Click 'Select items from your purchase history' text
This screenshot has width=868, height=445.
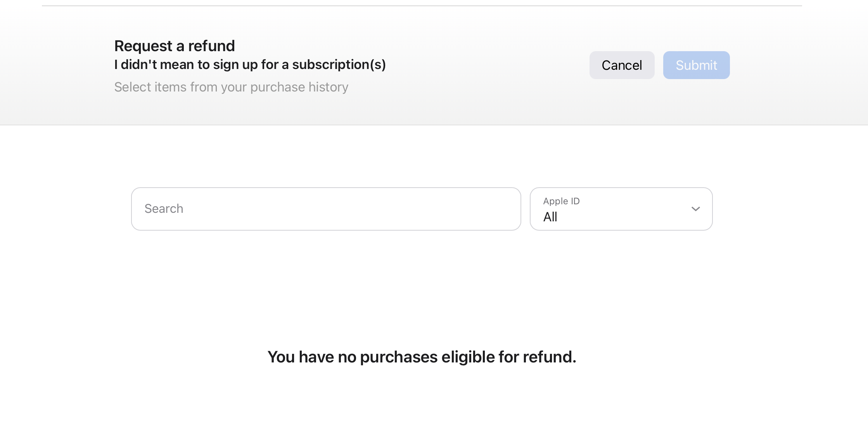(x=231, y=87)
